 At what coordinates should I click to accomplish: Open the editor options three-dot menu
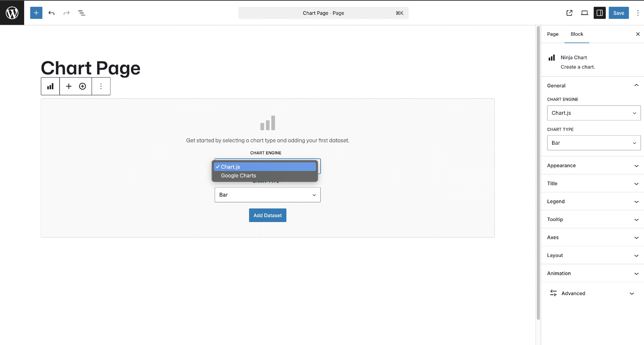coord(637,13)
